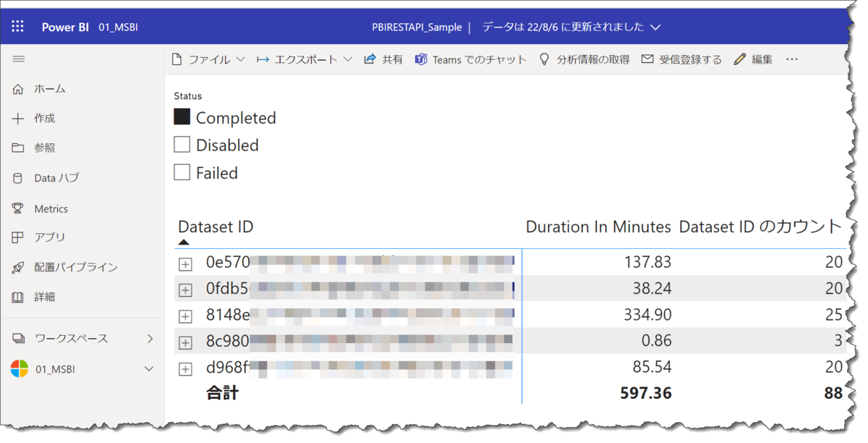Click the Data hub cylinder icon
The width and height of the screenshot is (868, 443).
(18, 178)
